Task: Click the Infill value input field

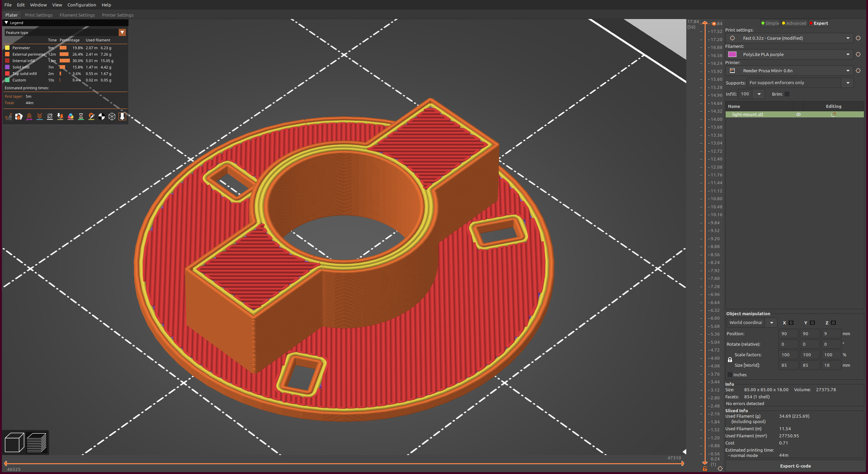Action: coord(745,94)
